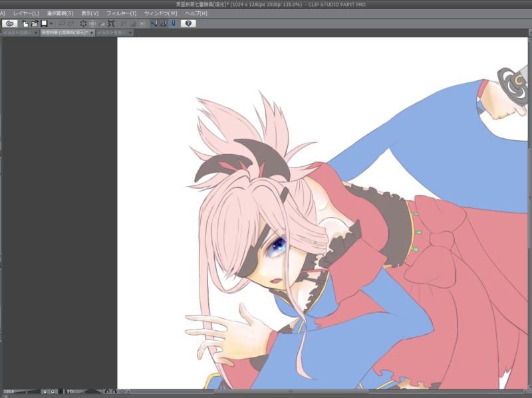Toggle snap to grid

(x=173, y=23)
